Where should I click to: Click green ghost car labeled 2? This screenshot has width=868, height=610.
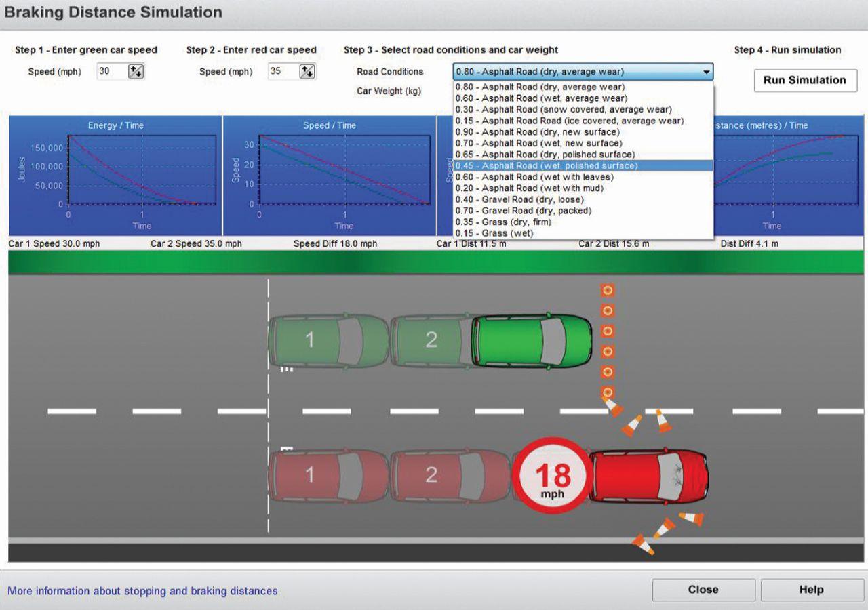431,341
